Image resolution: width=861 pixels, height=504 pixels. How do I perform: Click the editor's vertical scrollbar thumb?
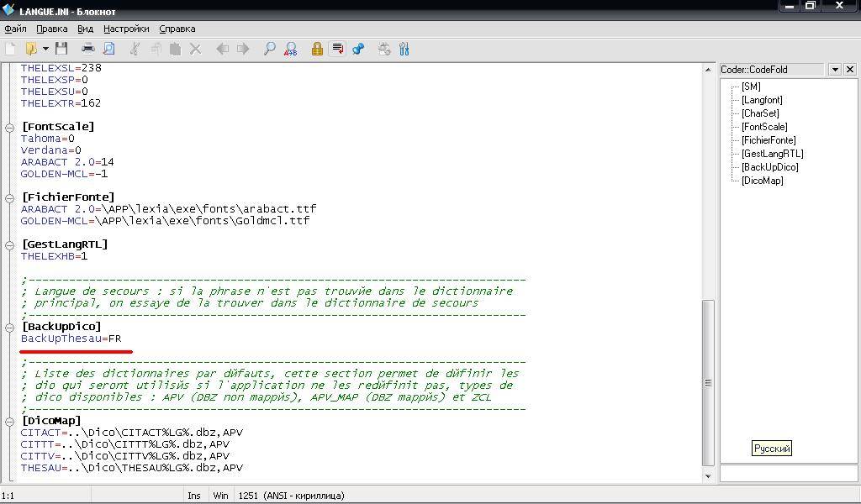(708, 382)
